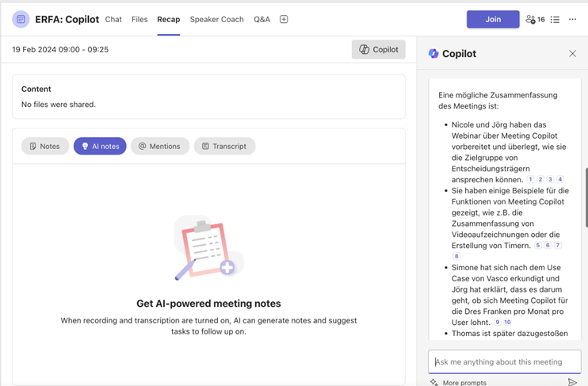Open citation reference 9
Image resolution: width=588 pixels, height=386 pixels.
point(497,323)
